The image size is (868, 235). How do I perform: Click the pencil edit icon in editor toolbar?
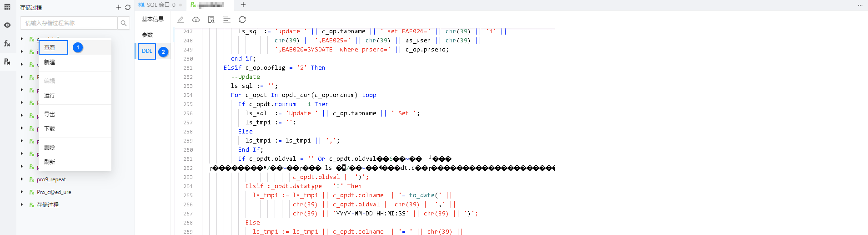(x=181, y=20)
